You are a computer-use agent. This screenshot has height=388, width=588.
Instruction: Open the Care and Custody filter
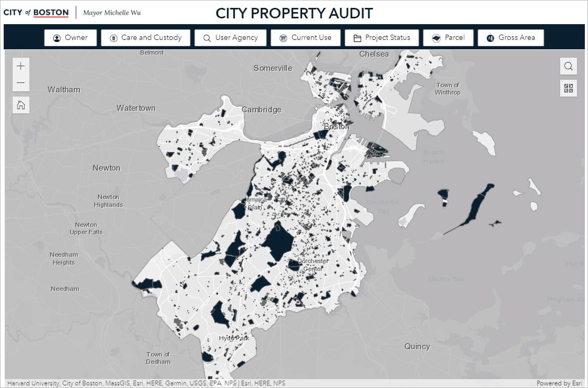click(x=146, y=37)
